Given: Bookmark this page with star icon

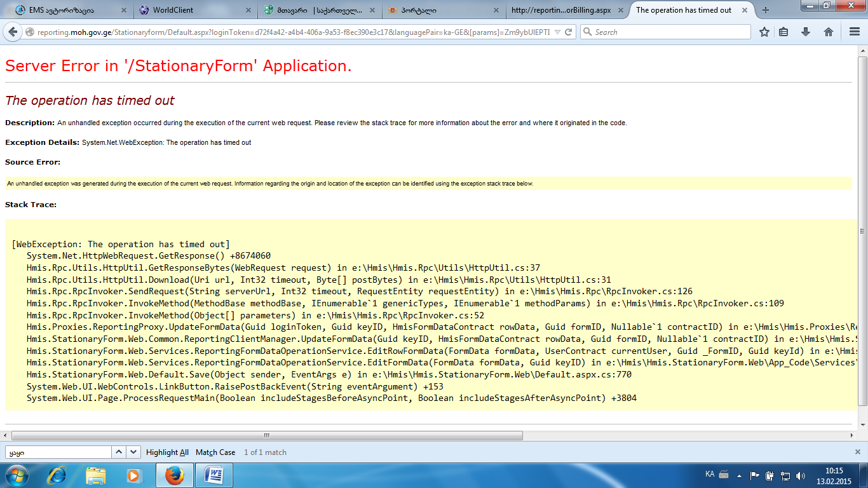Looking at the screenshot, I should point(764,32).
